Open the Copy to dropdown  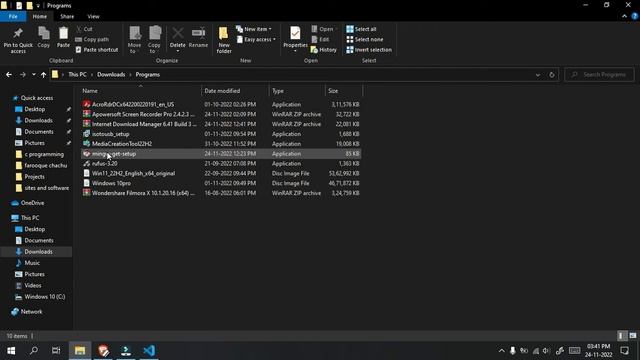[x=154, y=40]
